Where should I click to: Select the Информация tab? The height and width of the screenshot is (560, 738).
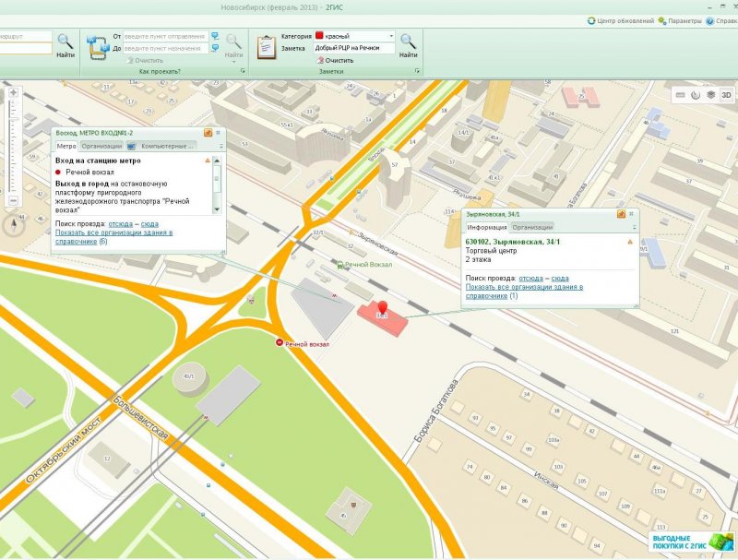[487, 227]
